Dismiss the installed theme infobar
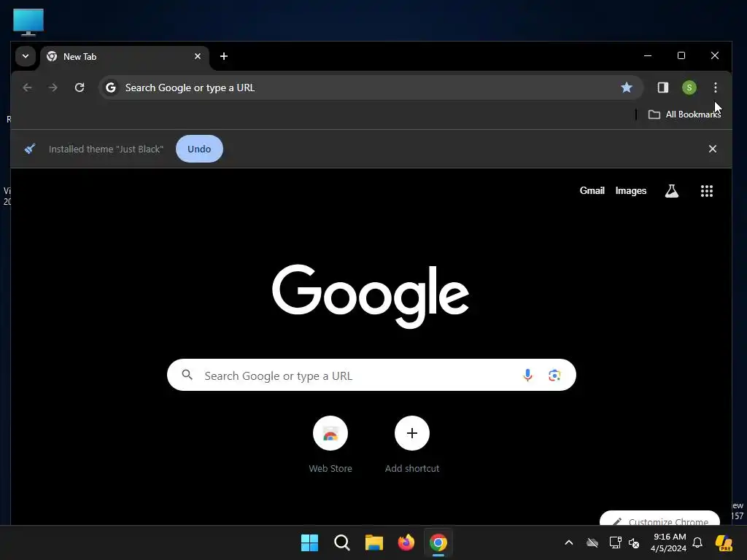The height and width of the screenshot is (560, 747). click(x=712, y=149)
